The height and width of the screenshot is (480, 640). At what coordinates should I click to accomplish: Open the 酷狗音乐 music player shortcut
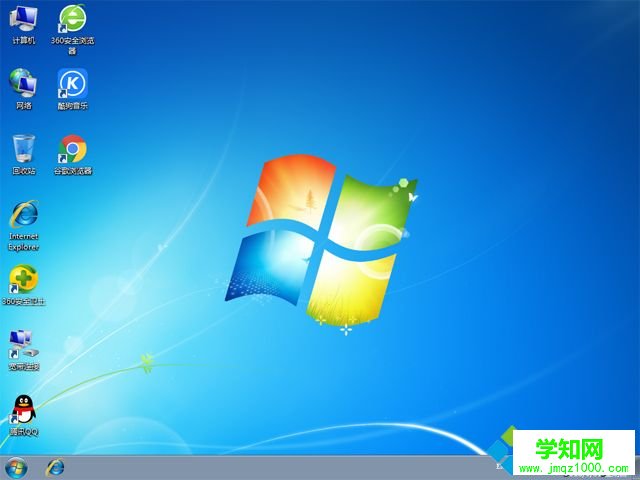72,89
